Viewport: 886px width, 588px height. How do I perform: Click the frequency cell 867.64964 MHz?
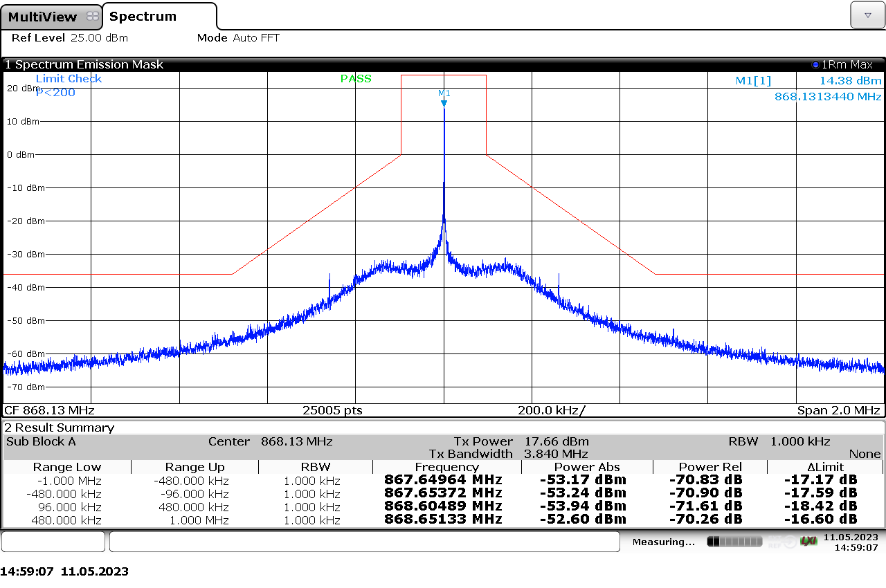443,480
